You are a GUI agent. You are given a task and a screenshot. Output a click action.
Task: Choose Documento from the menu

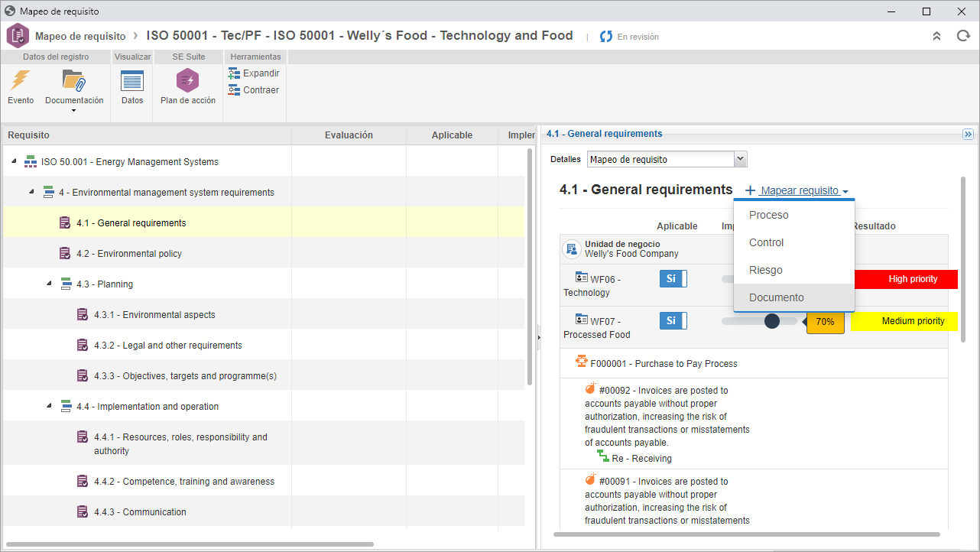(x=794, y=297)
